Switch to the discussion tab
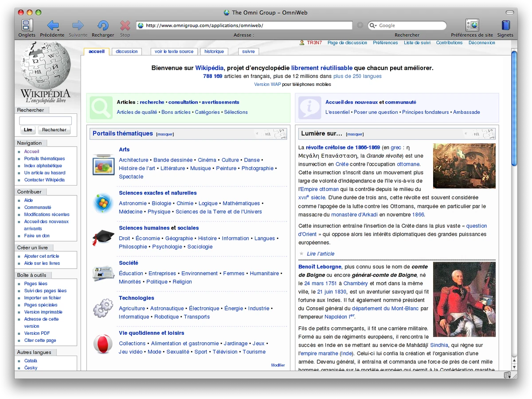This screenshot has height=399, width=532. [x=126, y=51]
